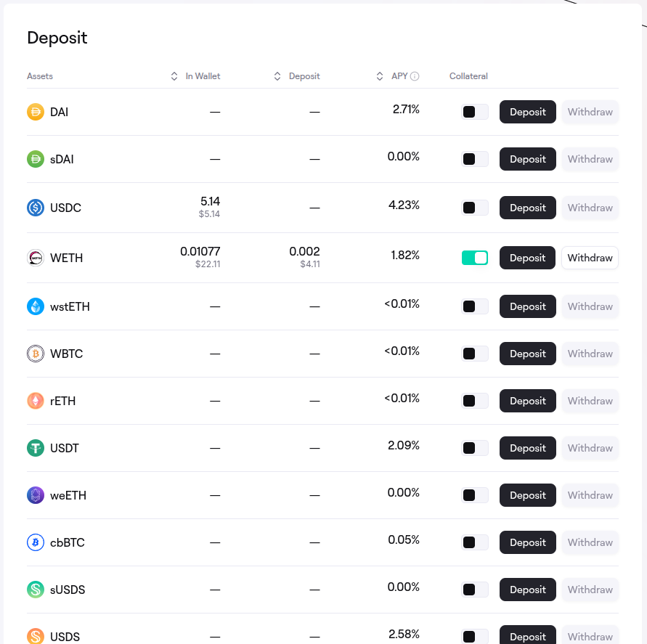
Task: Select the WETH asset icon
Action: tap(36, 258)
